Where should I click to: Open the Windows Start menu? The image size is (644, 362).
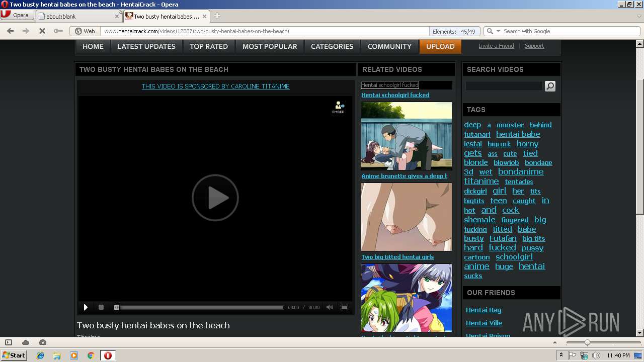tap(14, 355)
